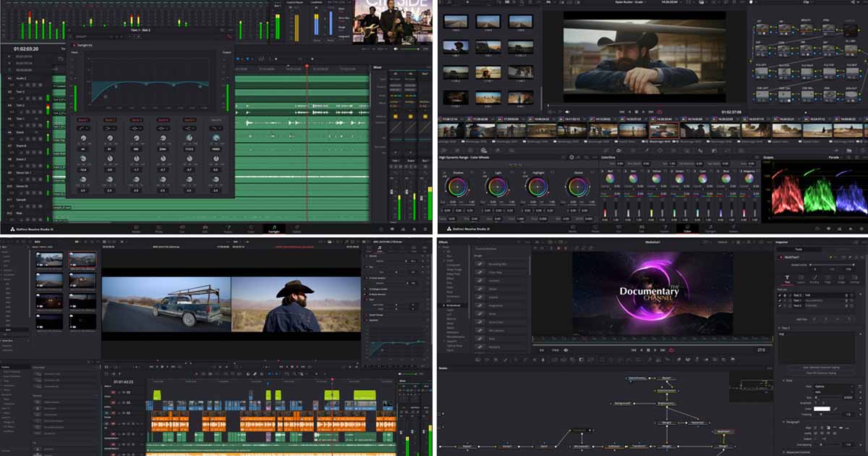Toggle red loop icon in Fusion viewer transport
868x456 pixels.
coord(671,350)
